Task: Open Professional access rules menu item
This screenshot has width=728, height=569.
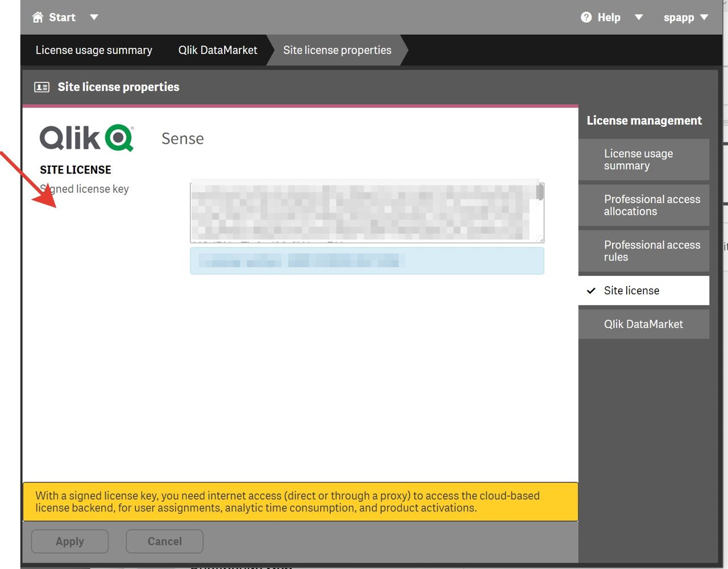Action: pos(644,251)
